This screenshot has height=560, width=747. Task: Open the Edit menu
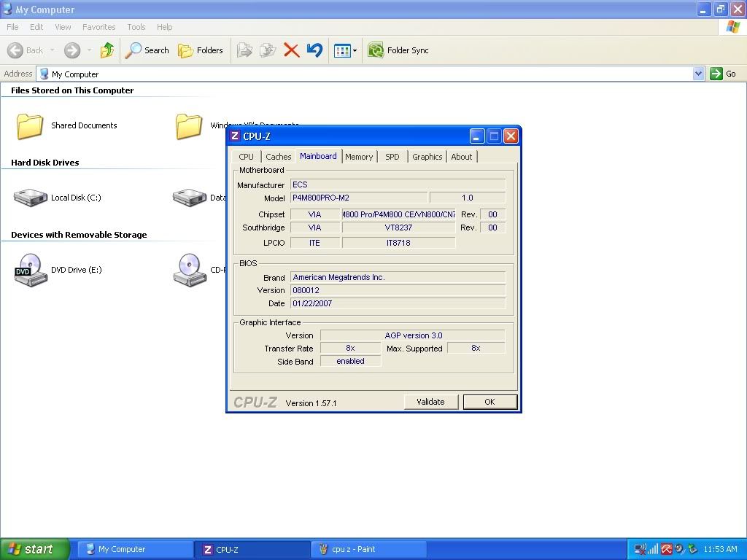click(36, 27)
